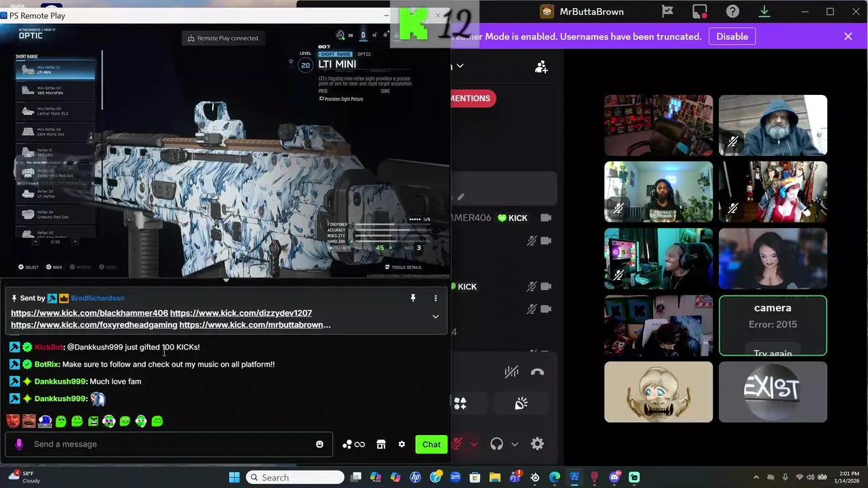Open the Kick shop storefront icon
The width and height of the screenshot is (868, 488).
(x=381, y=445)
